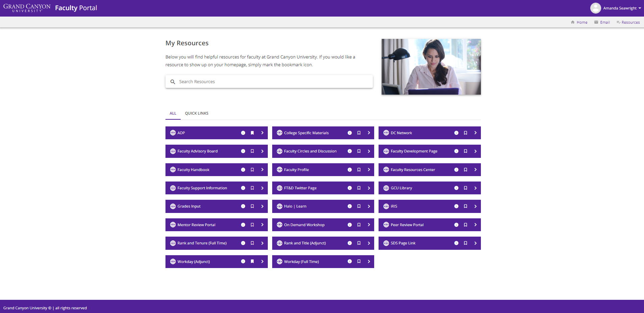This screenshot has height=313, width=644.
Task: Click the magnifier icon in the search box
Action: click(x=173, y=82)
